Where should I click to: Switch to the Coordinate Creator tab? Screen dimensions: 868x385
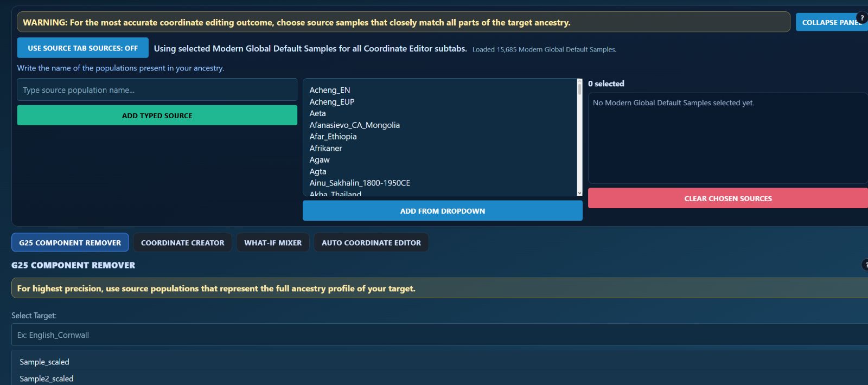(x=182, y=243)
